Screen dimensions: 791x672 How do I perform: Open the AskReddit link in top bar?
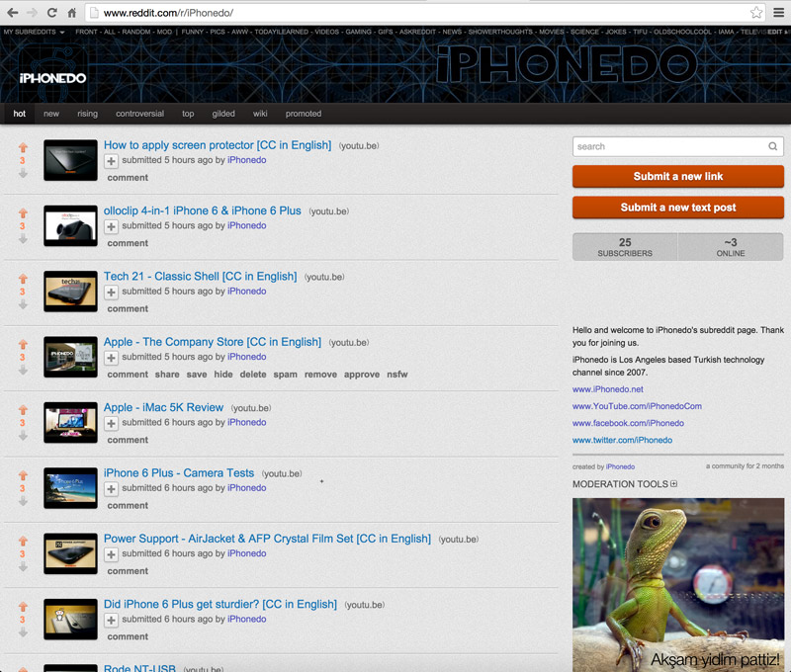(417, 32)
